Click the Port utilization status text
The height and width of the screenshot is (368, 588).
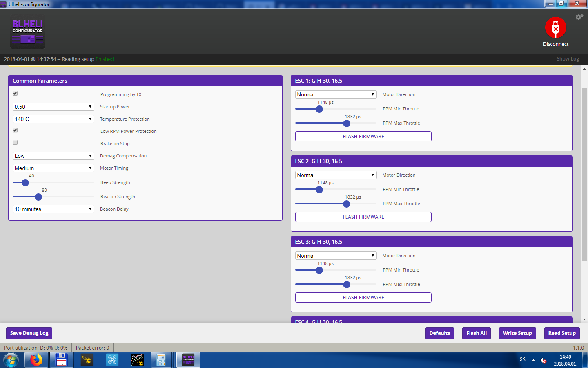[36, 348]
